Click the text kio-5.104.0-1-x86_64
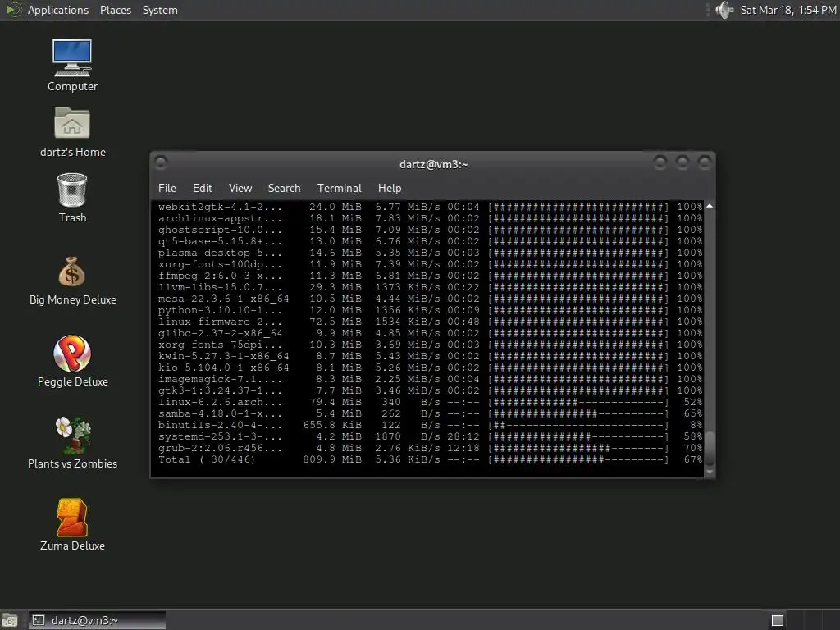 click(x=223, y=368)
